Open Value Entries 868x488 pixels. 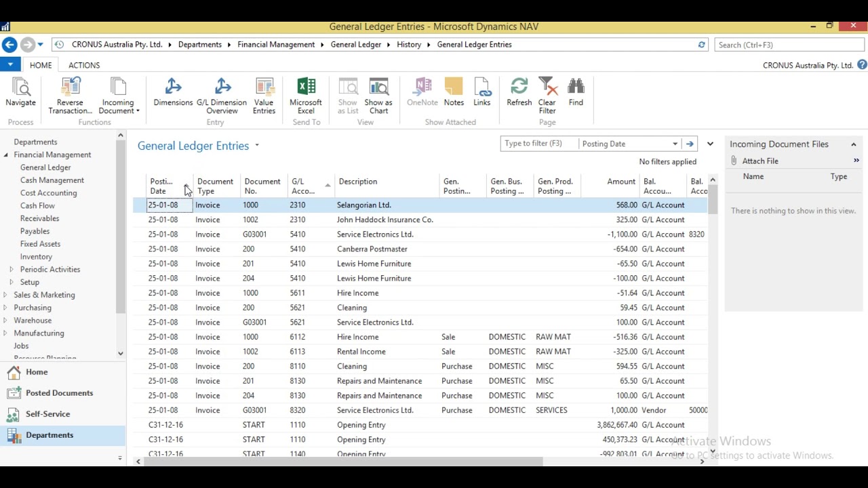(x=264, y=96)
